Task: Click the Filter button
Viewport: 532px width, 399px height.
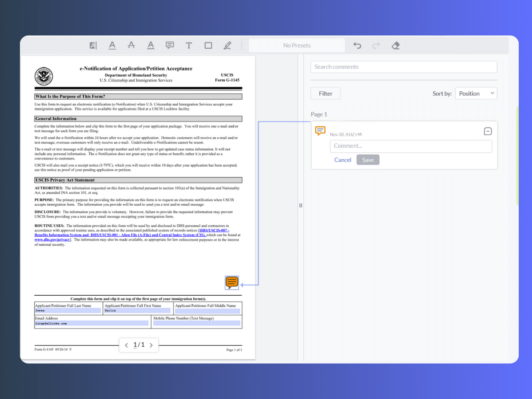Action: pyautogui.click(x=325, y=94)
